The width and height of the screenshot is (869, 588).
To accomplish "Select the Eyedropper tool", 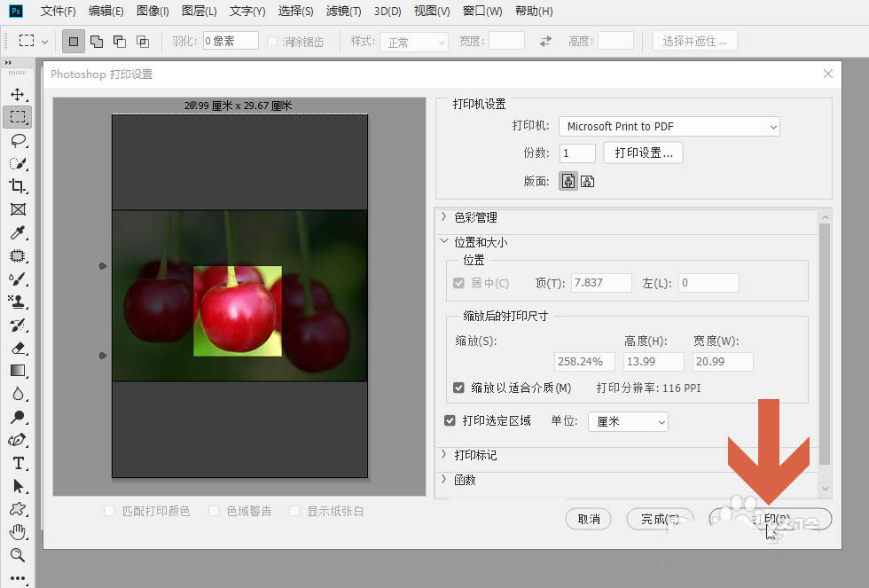I will [18, 232].
